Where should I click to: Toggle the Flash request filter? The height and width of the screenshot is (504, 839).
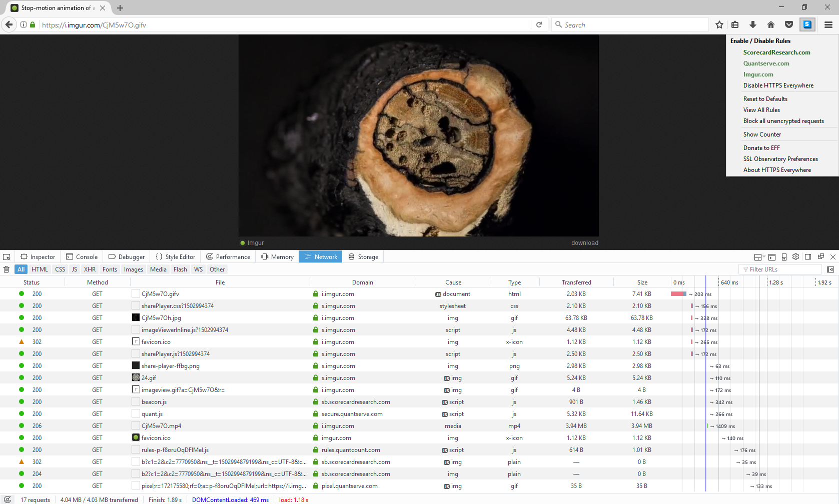[x=180, y=269]
